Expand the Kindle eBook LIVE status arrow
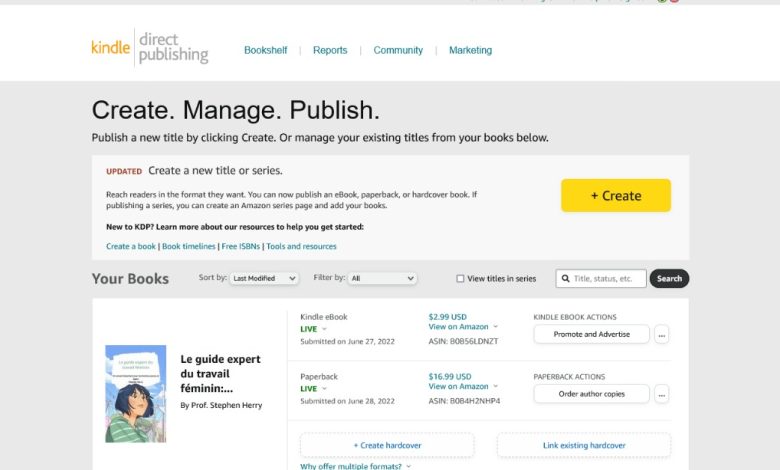 point(324,329)
